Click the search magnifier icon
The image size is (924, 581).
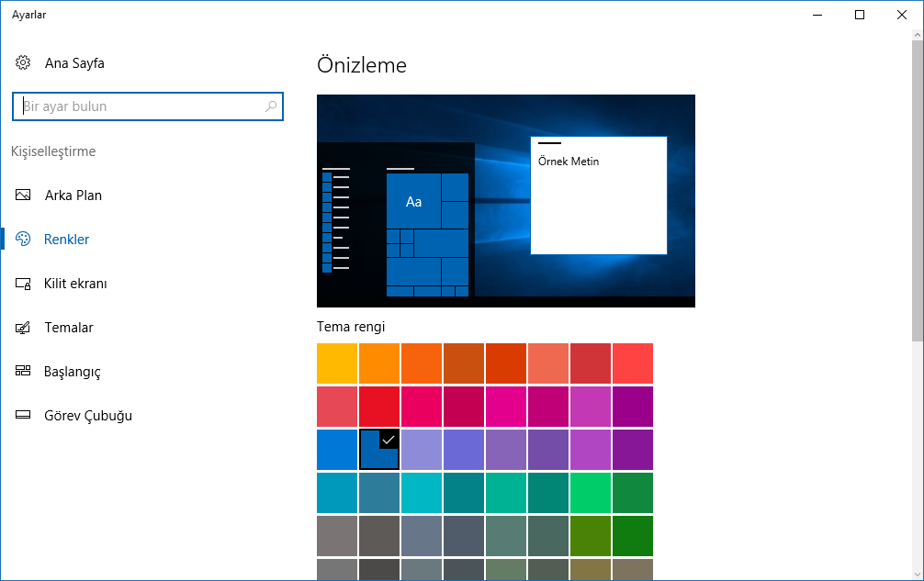point(271,106)
